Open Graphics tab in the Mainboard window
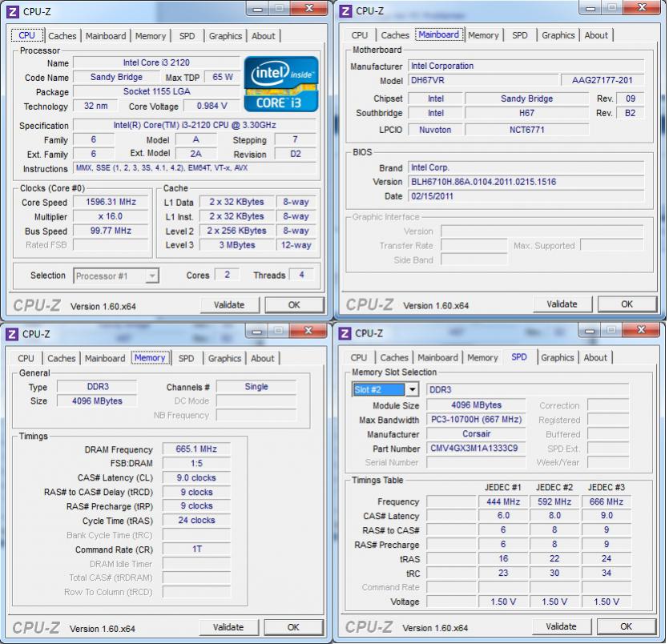 (558, 35)
